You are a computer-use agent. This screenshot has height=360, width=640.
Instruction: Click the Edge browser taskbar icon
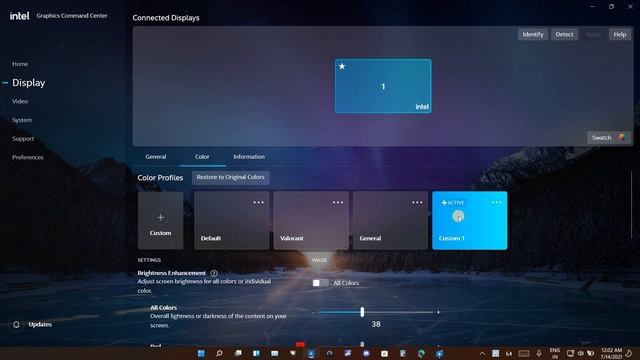pyautogui.click(x=421, y=353)
